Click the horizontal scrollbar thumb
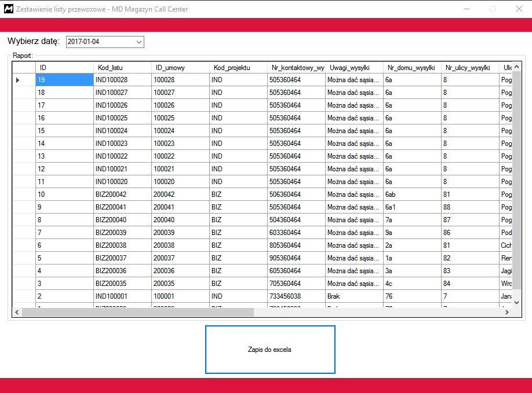 point(138,312)
